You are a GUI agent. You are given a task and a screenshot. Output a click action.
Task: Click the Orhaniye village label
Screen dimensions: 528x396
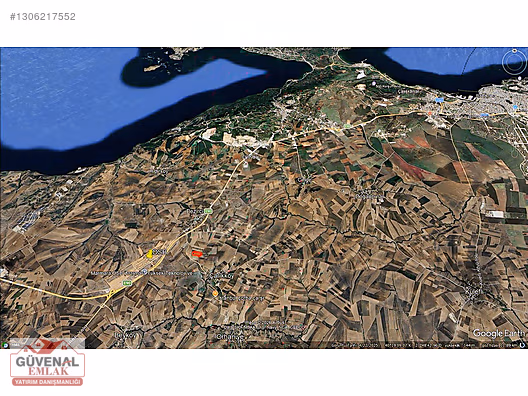[230, 336]
